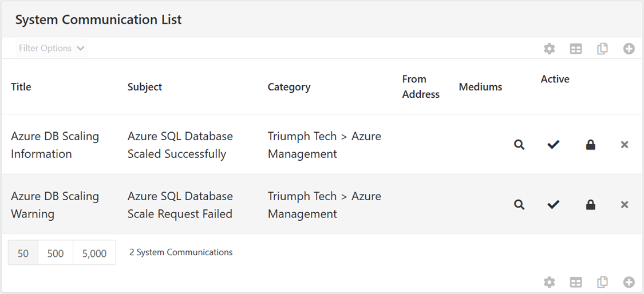Delete Azure DB Scaling Information row
The image size is (644, 294).
[625, 145]
